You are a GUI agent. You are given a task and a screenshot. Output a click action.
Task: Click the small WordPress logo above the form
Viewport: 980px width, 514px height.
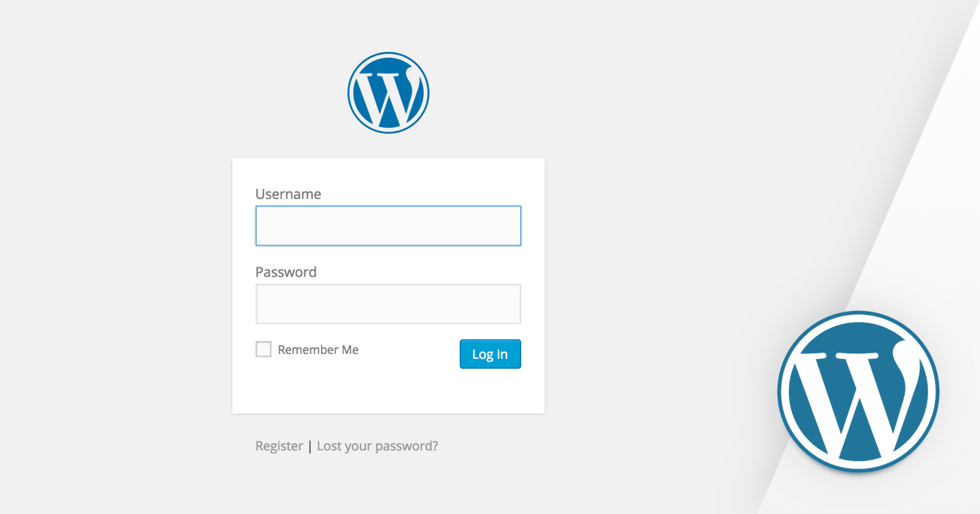[x=388, y=92]
